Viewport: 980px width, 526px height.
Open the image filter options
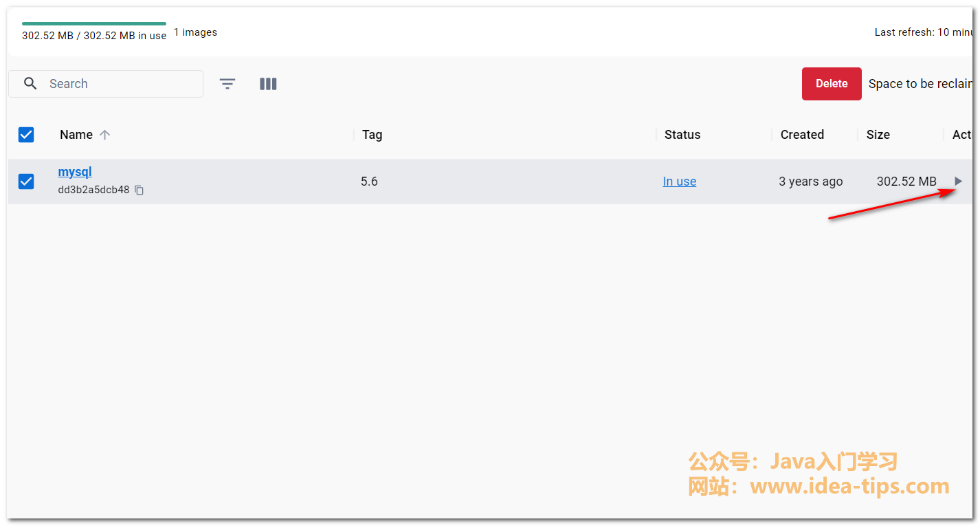point(227,84)
